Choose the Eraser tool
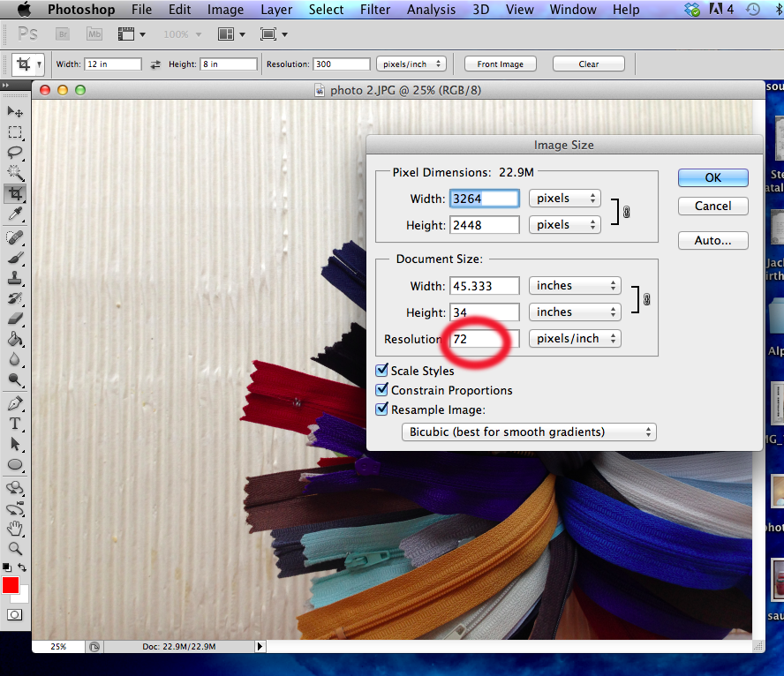Image resolution: width=784 pixels, height=676 pixels. pos(16,319)
